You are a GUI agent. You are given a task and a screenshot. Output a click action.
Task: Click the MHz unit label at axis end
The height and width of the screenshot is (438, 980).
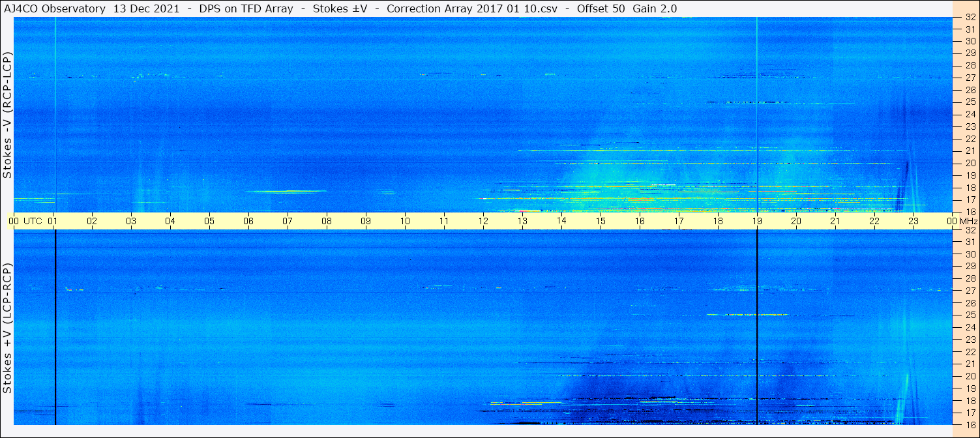(x=968, y=221)
